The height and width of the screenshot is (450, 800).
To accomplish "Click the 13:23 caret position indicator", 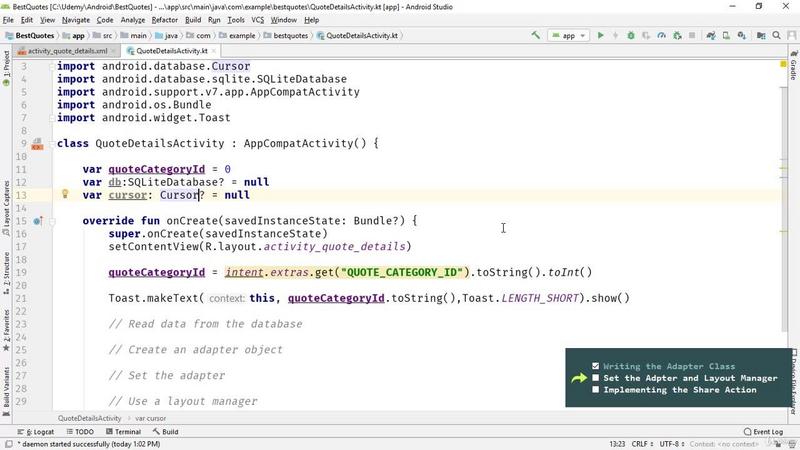I will click(617, 444).
